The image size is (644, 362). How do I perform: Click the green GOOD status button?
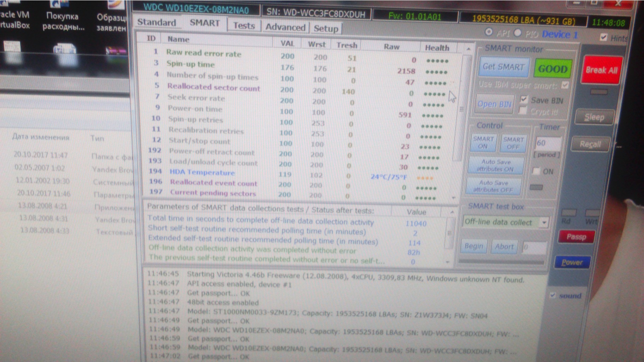(x=552, y=69)
